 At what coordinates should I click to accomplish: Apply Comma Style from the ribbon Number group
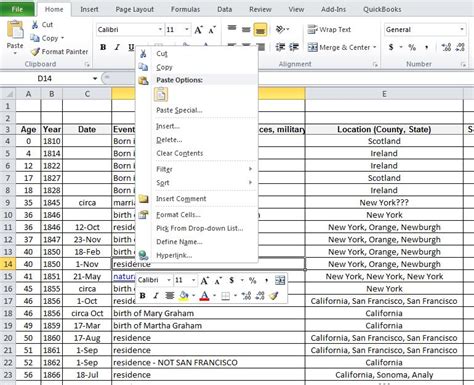click(x=426, y=47)
